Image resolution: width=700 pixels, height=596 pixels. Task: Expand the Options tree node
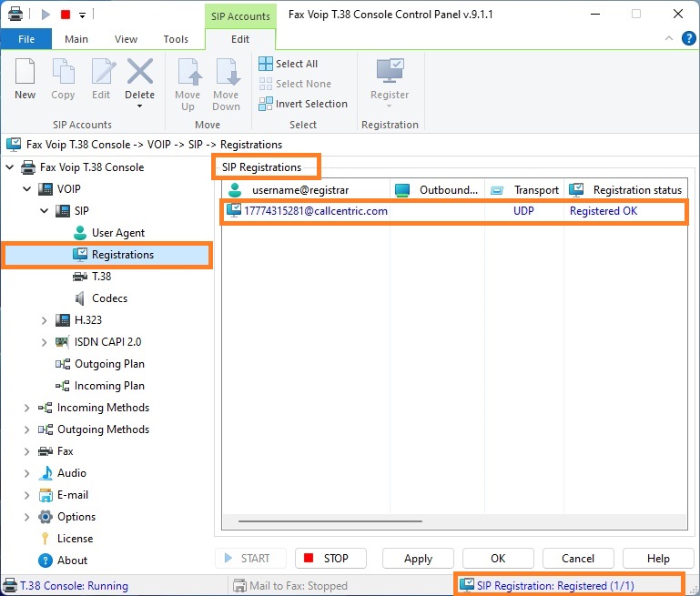[x=26, y=517]
